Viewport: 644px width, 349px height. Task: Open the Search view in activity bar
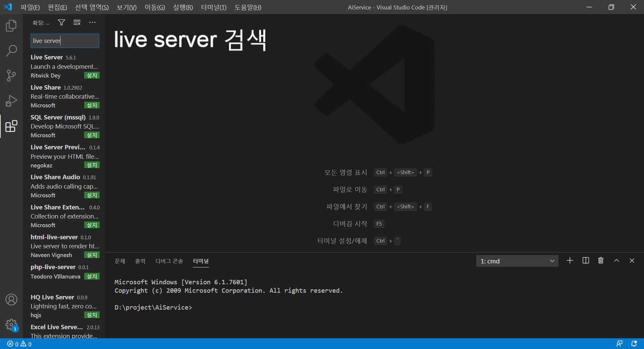tap(11, 51)
